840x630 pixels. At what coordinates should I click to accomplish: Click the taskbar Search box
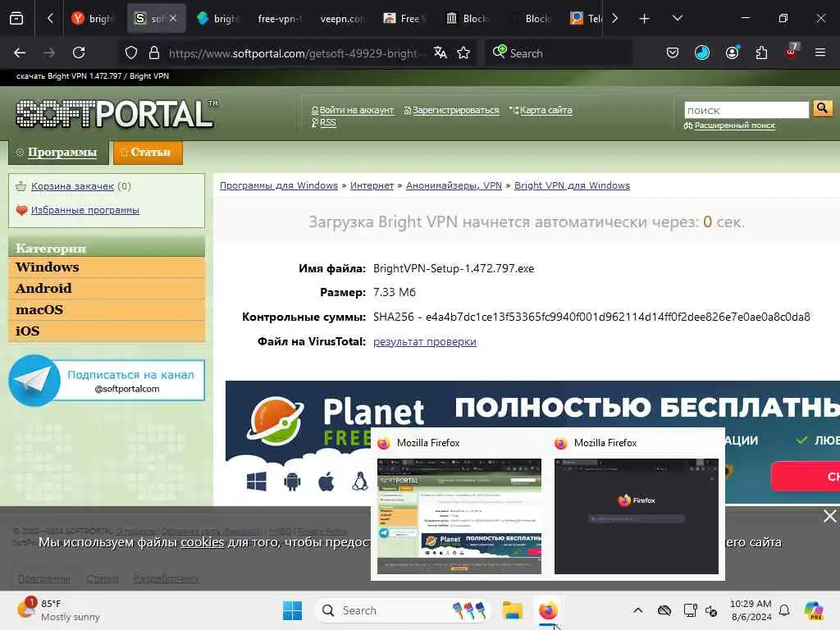point(403,610)
